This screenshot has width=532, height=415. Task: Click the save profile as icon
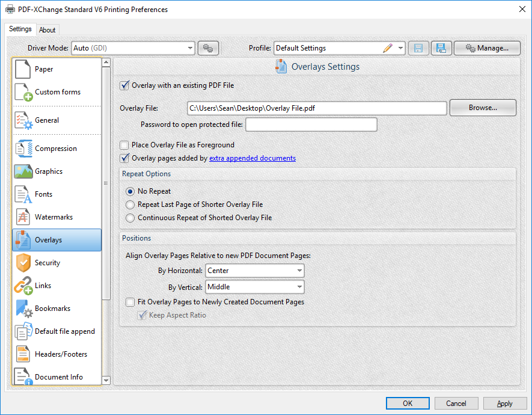441,48
